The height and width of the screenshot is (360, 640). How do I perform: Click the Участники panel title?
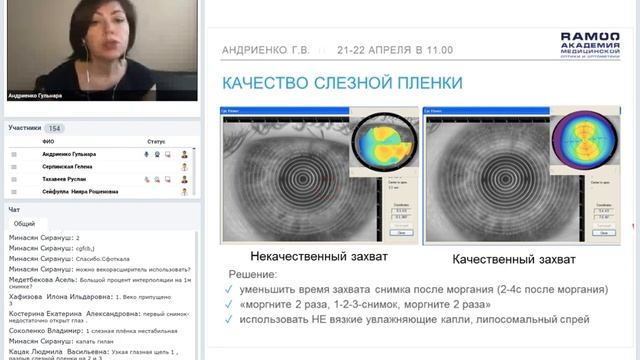pos(25,128)
